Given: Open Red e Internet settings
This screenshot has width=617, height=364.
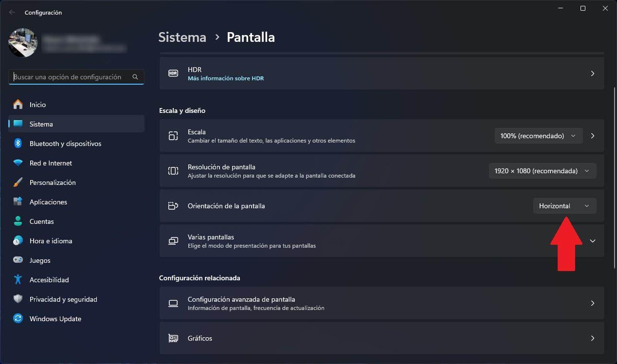Looking at the screenshot, I should 51,163.
